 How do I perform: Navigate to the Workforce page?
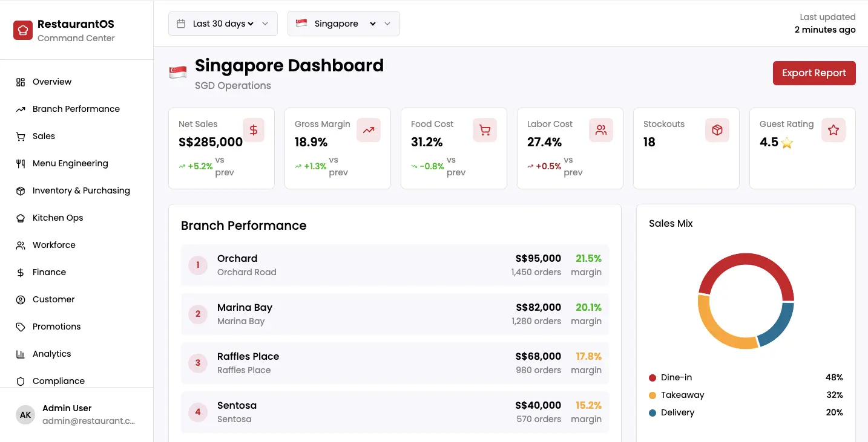[54, 245]
